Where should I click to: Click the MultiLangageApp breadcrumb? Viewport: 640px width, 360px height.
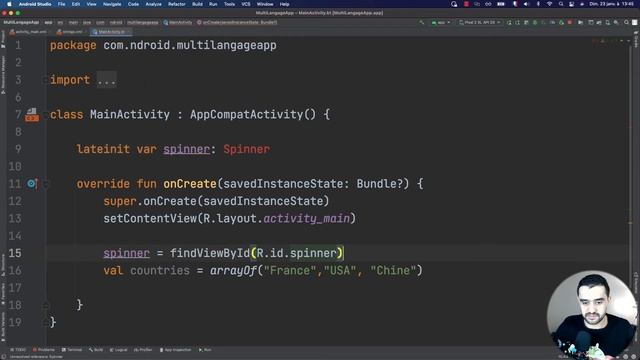(21, 22)
